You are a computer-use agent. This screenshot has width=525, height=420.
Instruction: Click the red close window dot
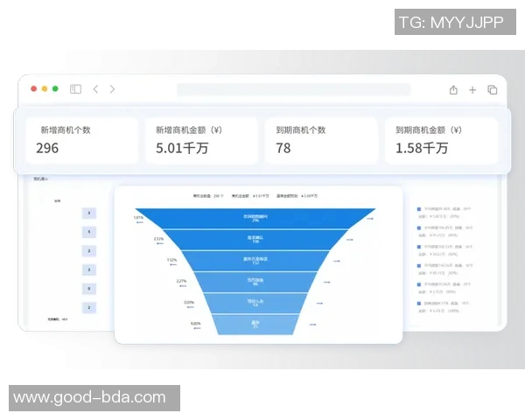34,89
